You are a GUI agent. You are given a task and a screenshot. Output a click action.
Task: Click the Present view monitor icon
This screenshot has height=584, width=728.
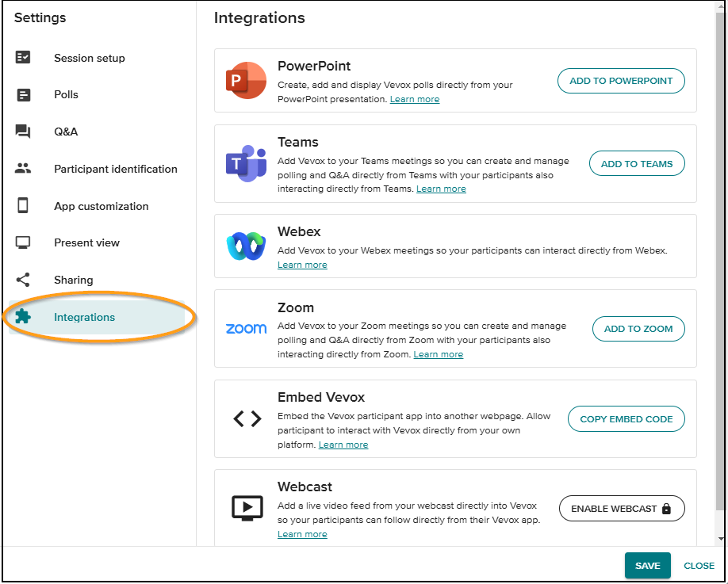tap(23, 242)
